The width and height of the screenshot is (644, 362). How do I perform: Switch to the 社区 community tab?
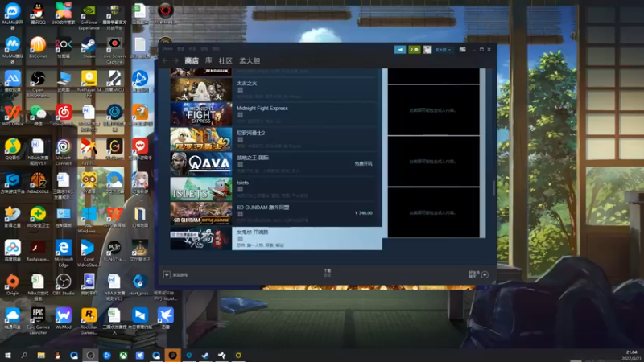(x=225, y=61)
